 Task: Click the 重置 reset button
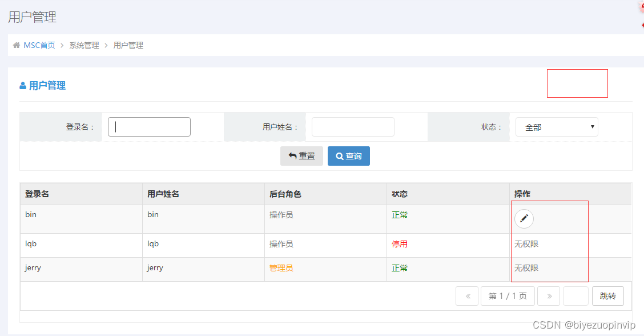301,156
